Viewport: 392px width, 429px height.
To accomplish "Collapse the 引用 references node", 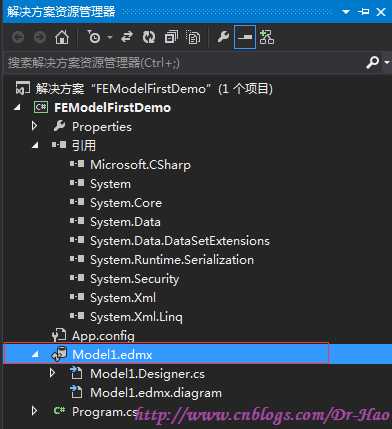I will (x=35, y=146).
